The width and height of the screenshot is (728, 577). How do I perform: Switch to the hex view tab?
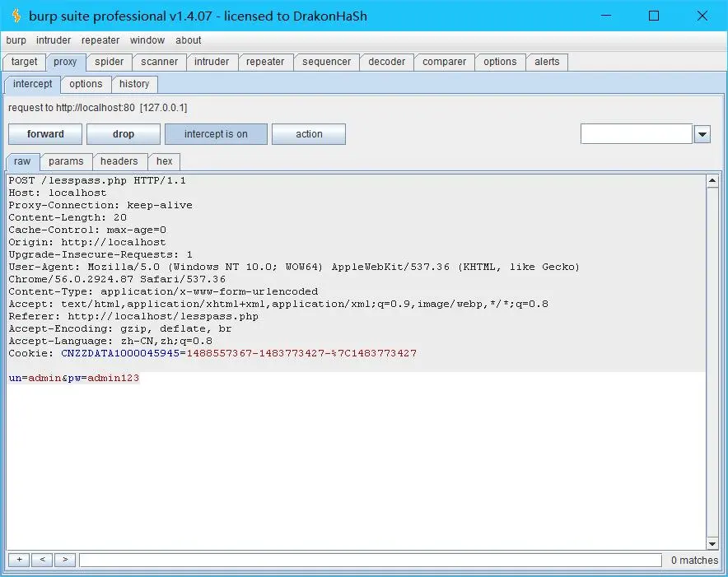[x=165, y=161]
